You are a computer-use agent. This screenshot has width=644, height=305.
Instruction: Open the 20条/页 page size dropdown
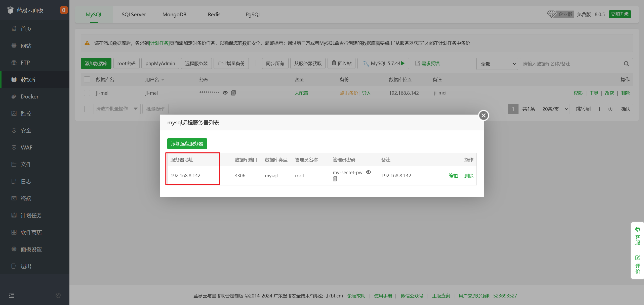pos(554,109)
